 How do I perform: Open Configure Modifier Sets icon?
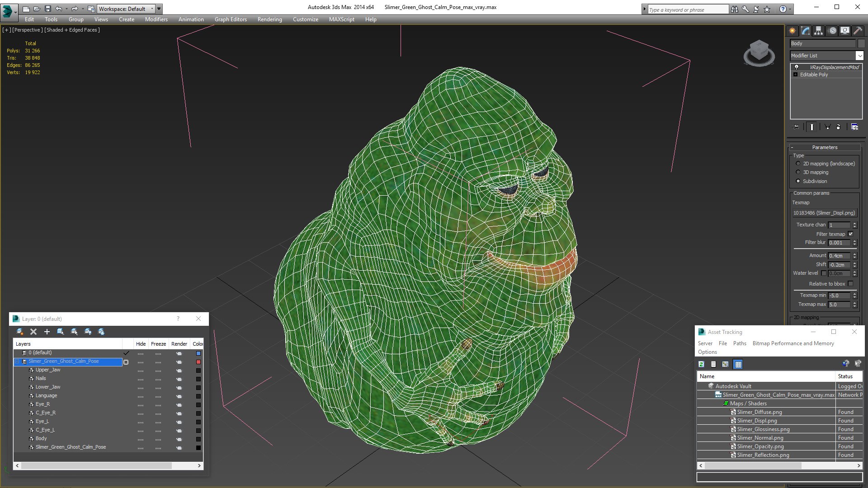854,127
